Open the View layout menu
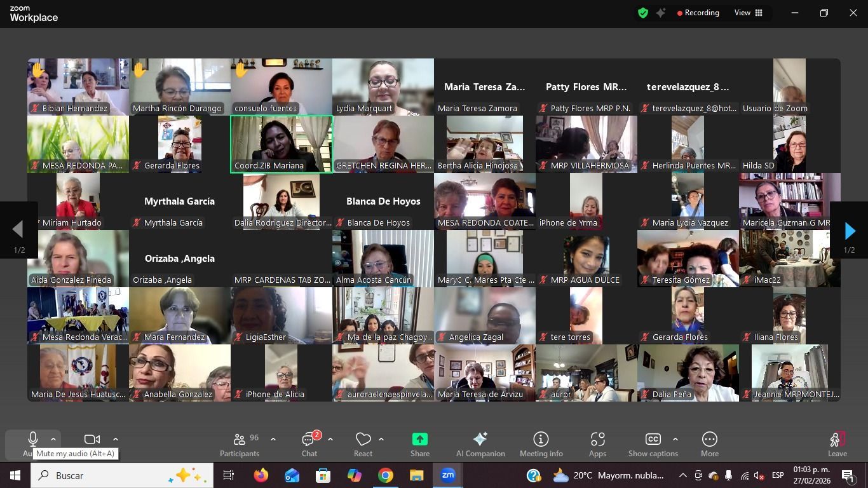Image resolution: width=868 pixels, height=488 pixels. (749, 13)
